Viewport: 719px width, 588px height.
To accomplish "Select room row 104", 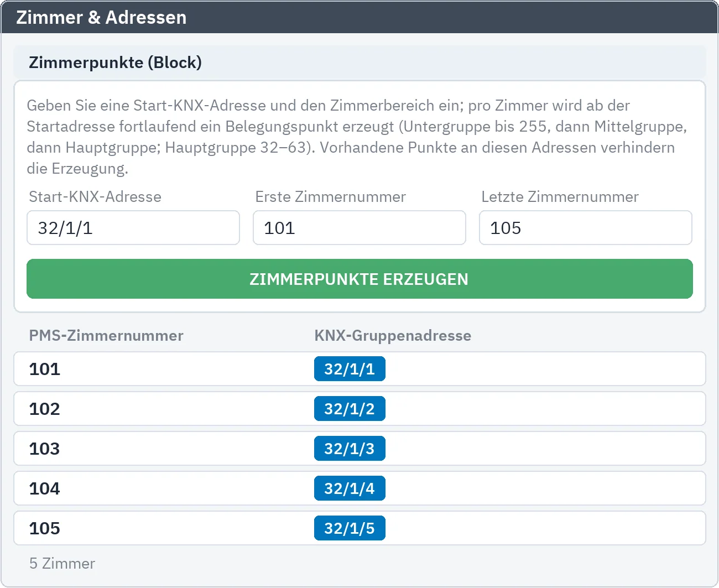I will (x=359, y=488).
